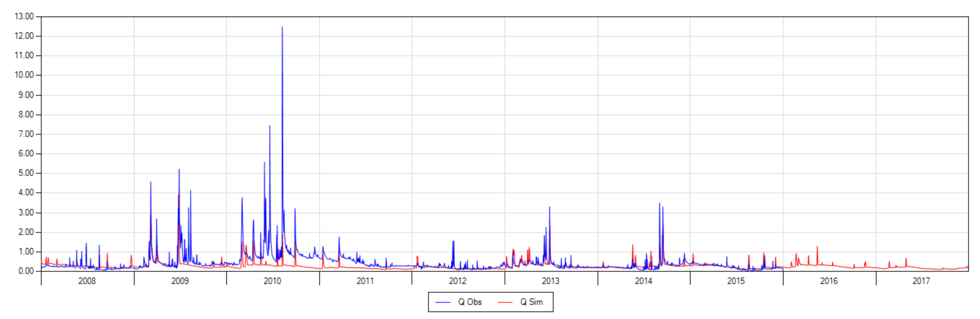Click the 10.00 y-axis label
980x319 pixels.
(24, 75)
